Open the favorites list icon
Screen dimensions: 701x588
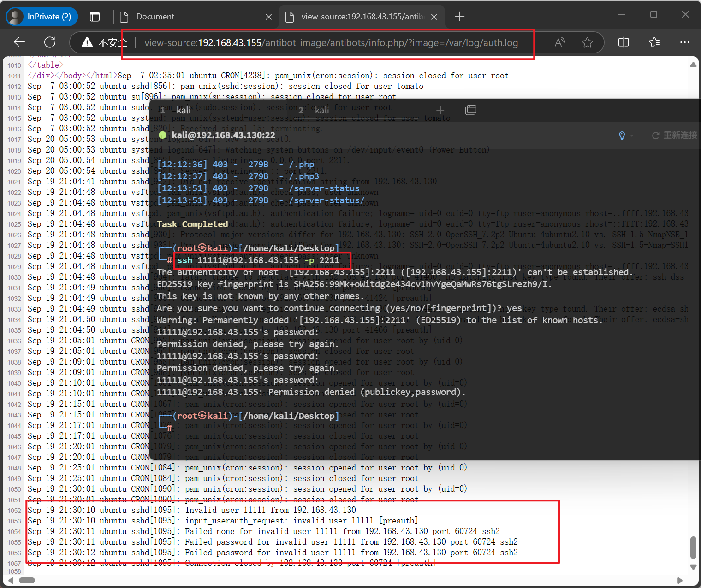pyautogui.click(x=654, y=42)
